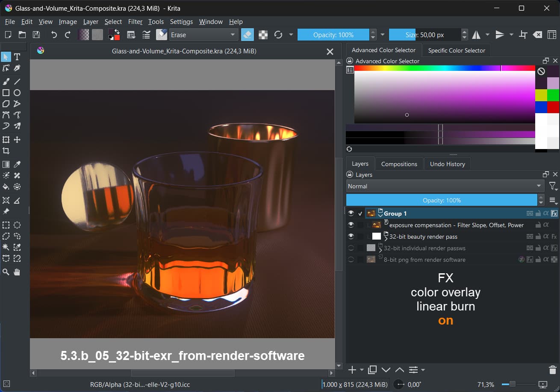Select the Zoom magnifier tool
This screenshot has height=392, width=560.
(6, 272)
